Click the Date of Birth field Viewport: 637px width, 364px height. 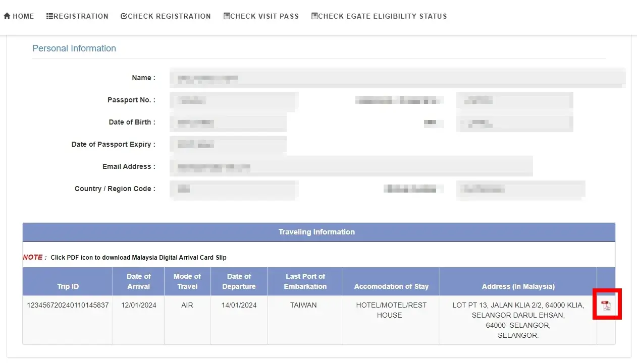[228, 123]
